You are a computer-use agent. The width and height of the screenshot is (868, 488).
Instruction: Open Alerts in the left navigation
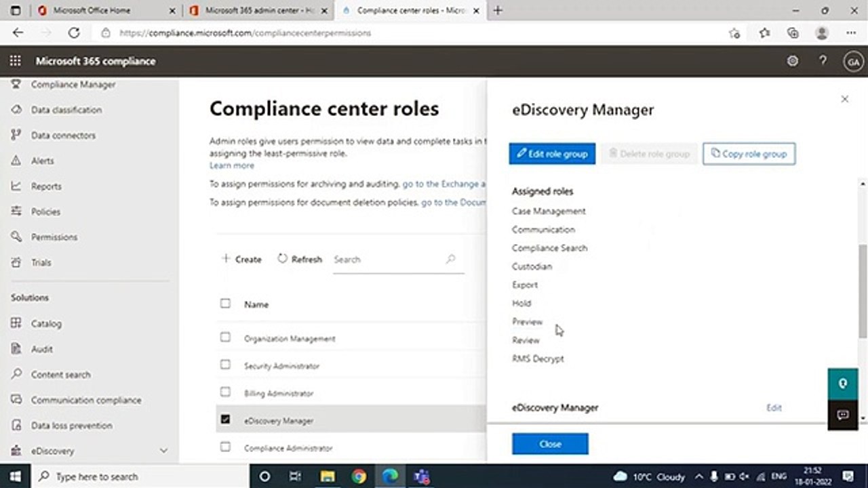(x=42, y=161)
